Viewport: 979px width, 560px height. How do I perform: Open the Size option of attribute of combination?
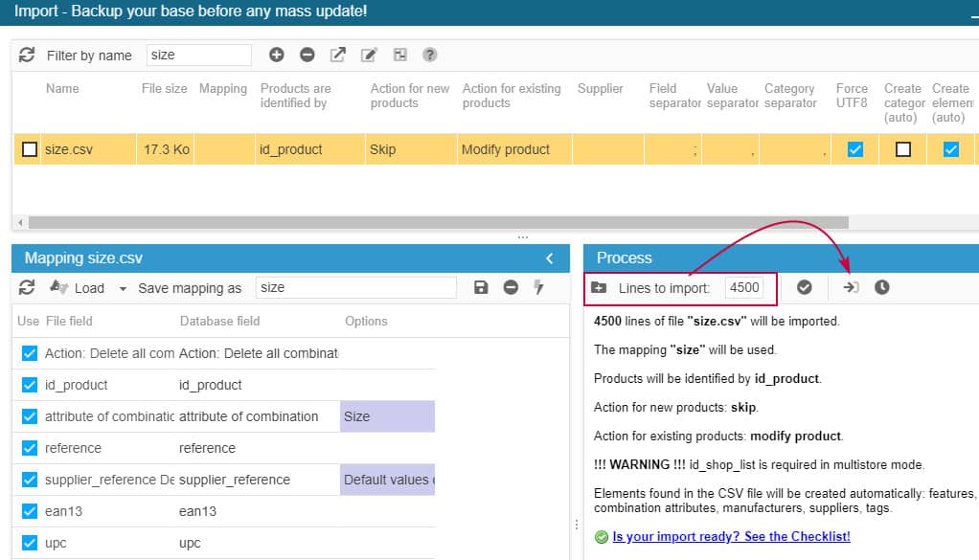387,416
